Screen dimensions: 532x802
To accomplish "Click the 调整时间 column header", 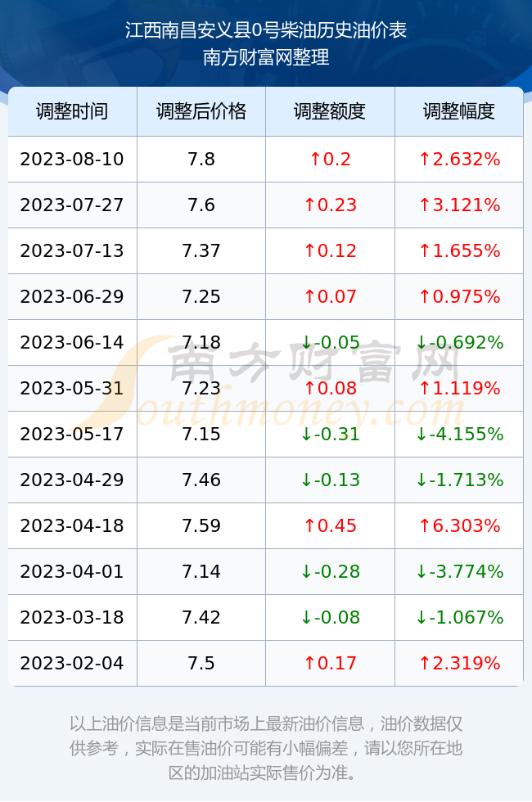I will click(x=72, y=111).
